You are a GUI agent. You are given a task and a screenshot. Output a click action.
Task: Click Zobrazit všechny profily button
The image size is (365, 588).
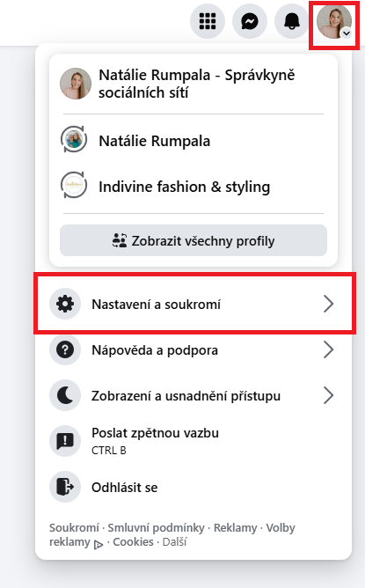(193, 240)
